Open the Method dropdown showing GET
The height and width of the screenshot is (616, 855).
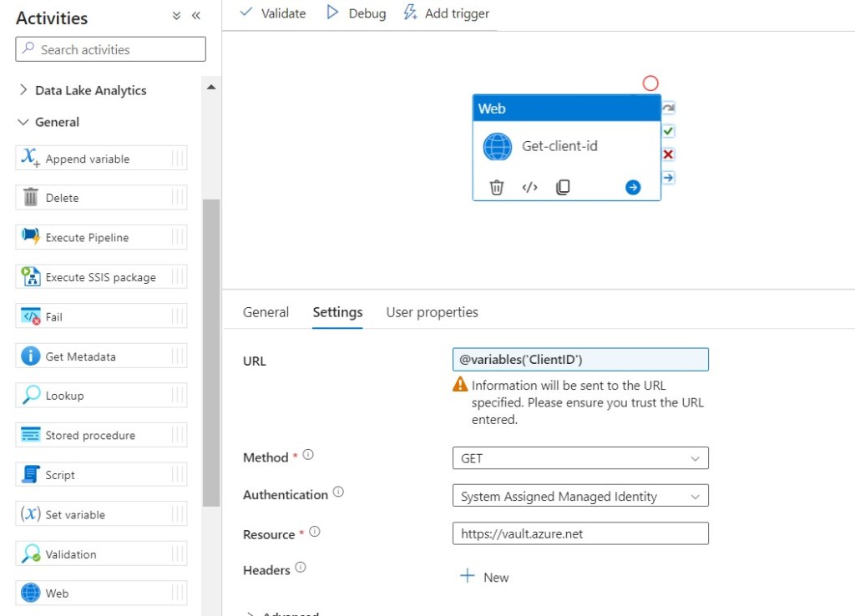[579, 458]
